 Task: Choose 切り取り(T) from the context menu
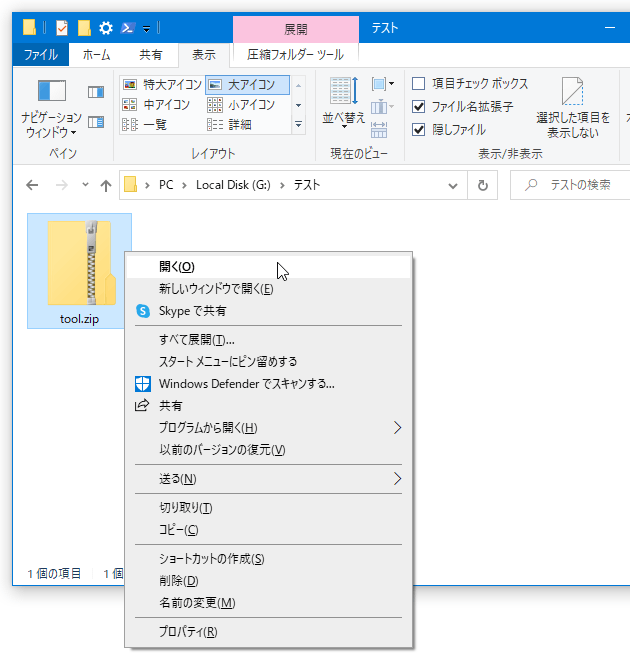[268, 508]
